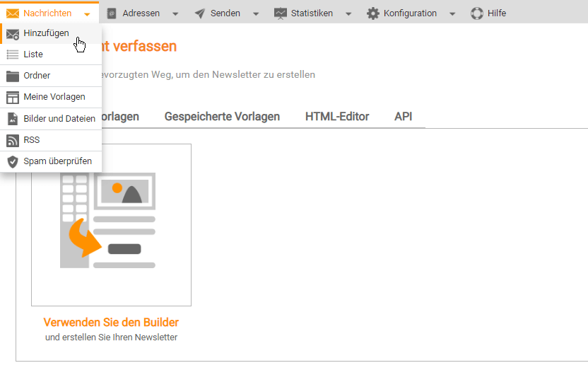This screenshot has height=375, width=588.
Task: Click the Nachrichten envelope icon
Action: (x=12, y=13)
